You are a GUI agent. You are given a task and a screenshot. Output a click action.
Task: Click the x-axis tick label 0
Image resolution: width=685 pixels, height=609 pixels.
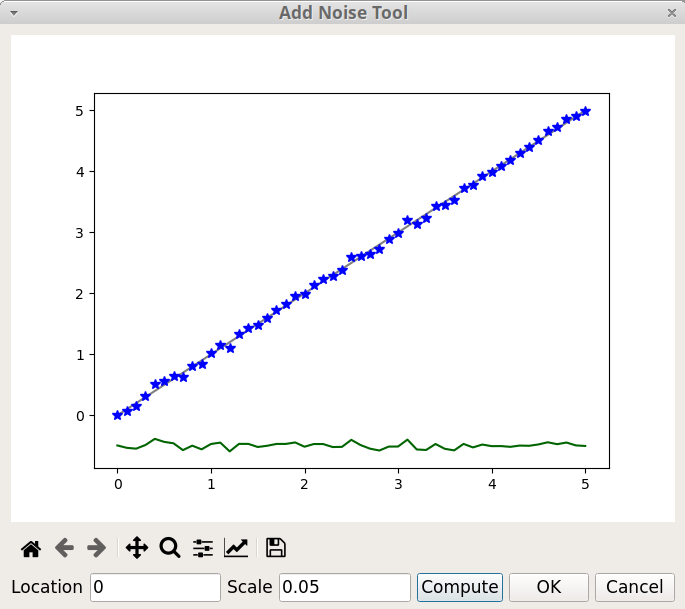pyautogui.click(x=118, y=484)
